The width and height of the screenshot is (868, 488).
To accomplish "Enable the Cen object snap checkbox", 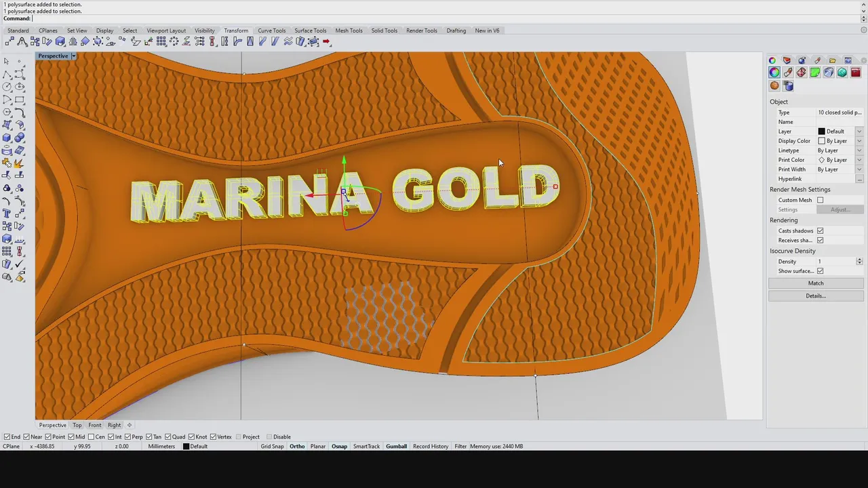I will click(x=92, y=436).
